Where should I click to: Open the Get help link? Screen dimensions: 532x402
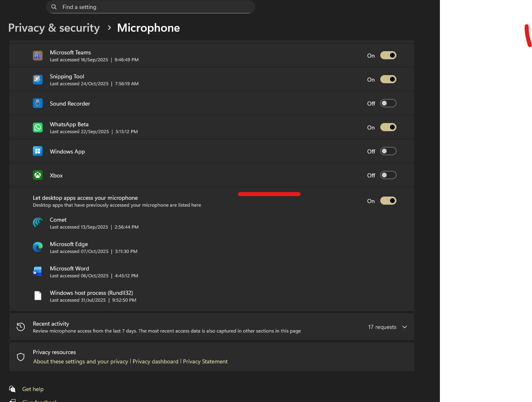pos(33,389)
